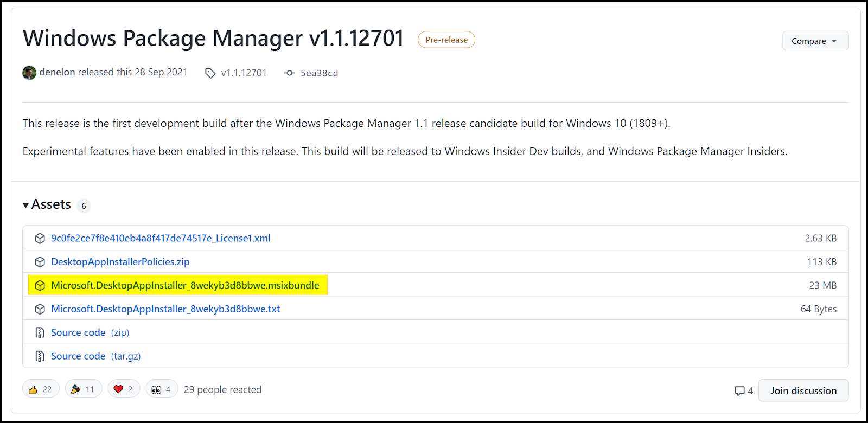Open the Compare dropdown
Screen dimensions: 868x423
click(x=815, y=41)
